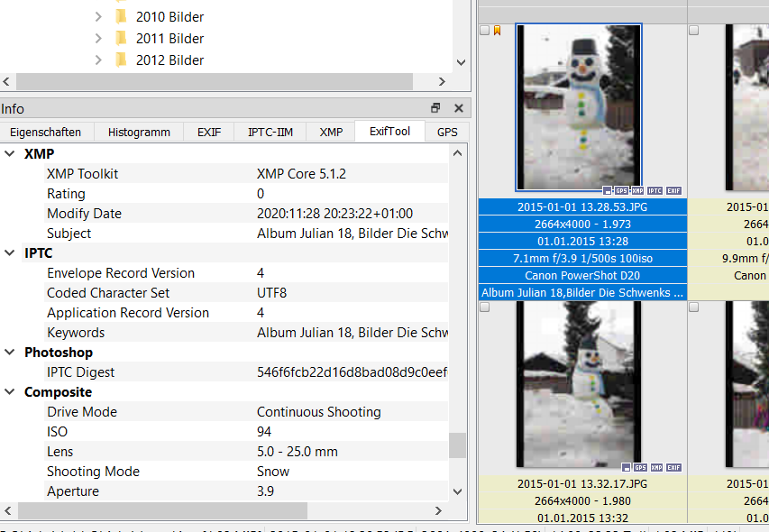The height and width of the screenshot is (532, 769).
Task: Click the IPTC badge on the selected thumbnail
Action: tap(655, 191)
